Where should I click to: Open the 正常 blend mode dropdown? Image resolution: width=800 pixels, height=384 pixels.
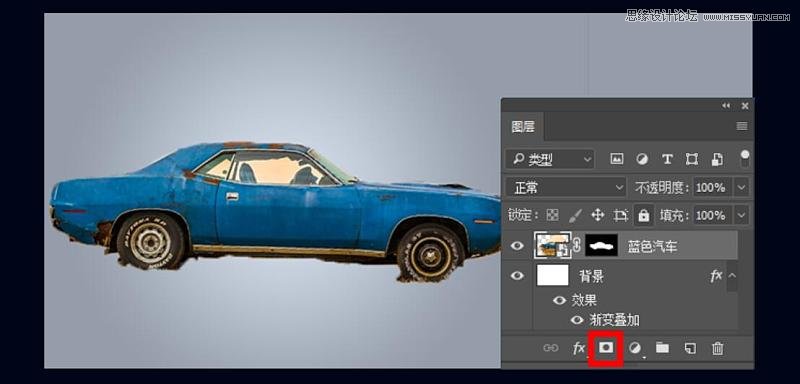[566, 188]
